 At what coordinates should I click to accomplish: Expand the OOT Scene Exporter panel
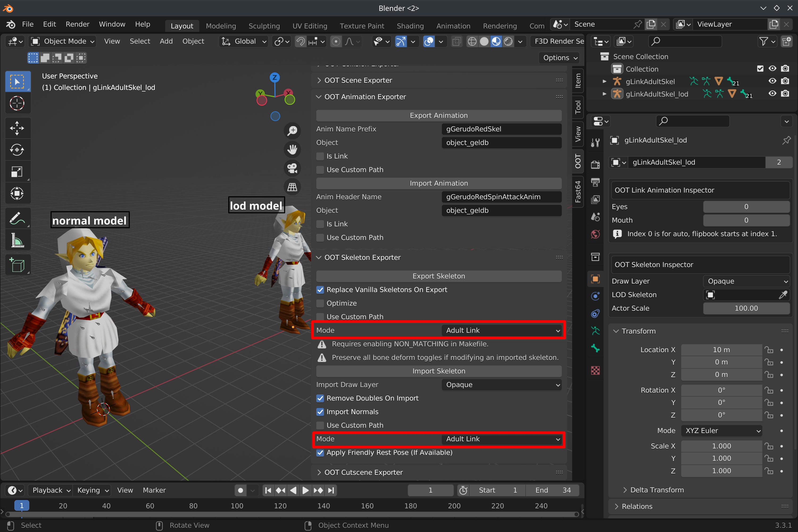(x=358, y=80)
